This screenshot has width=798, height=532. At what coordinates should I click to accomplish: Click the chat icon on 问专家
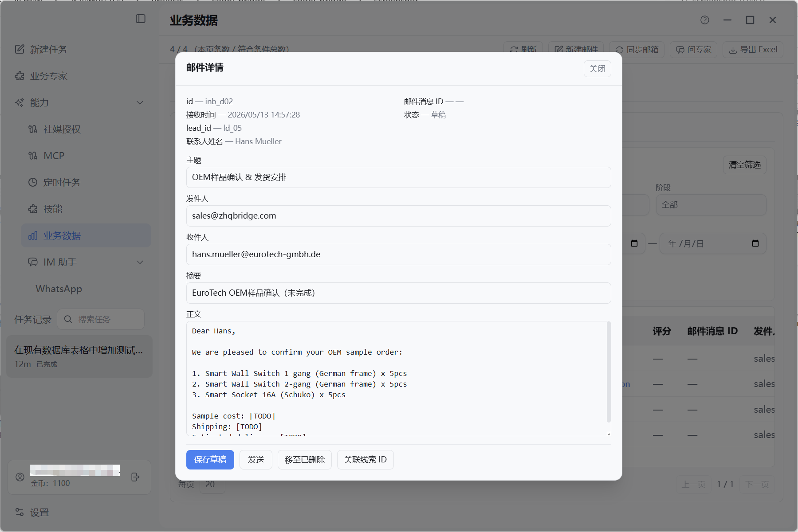[x=680, y=50]
